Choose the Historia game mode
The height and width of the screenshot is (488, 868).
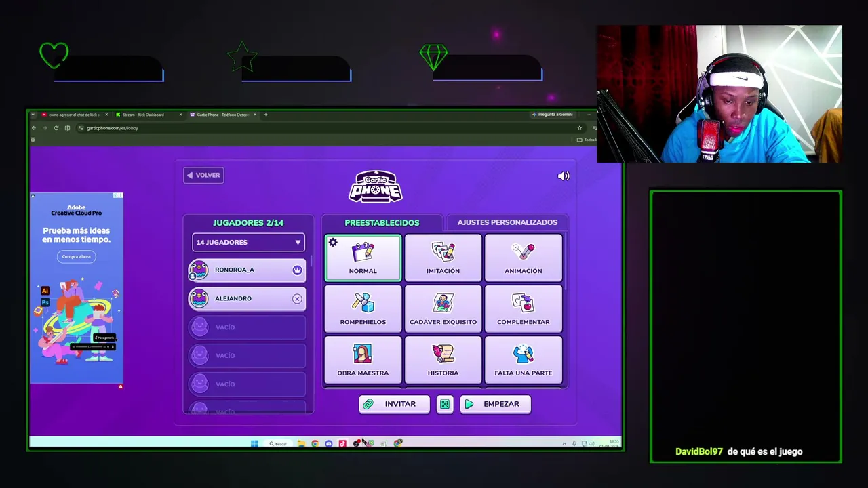[x=443, y=360]
